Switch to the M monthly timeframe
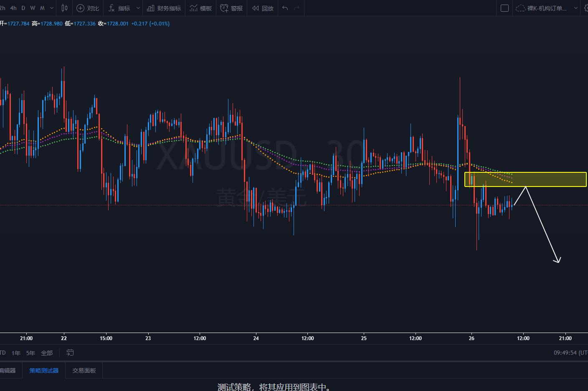 [42, 8]
